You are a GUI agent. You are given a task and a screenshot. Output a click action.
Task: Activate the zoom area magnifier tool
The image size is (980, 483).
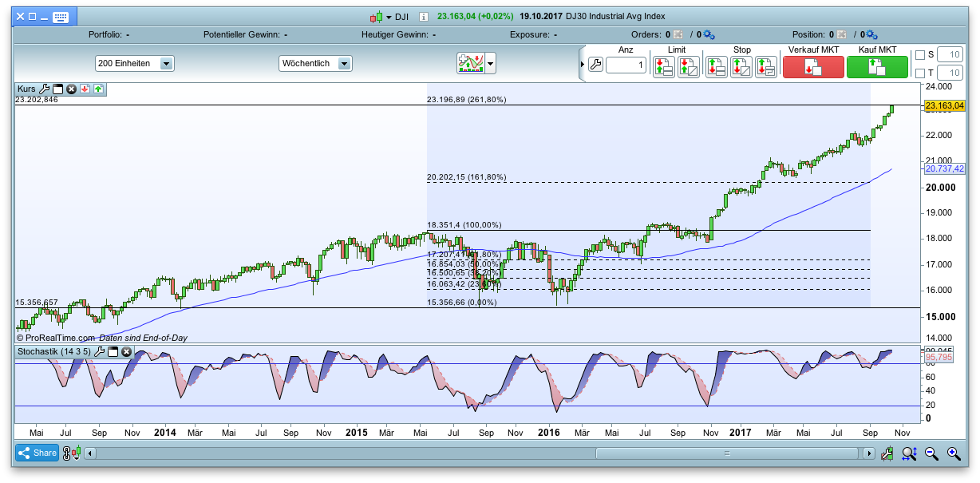[x=909, y=453]
